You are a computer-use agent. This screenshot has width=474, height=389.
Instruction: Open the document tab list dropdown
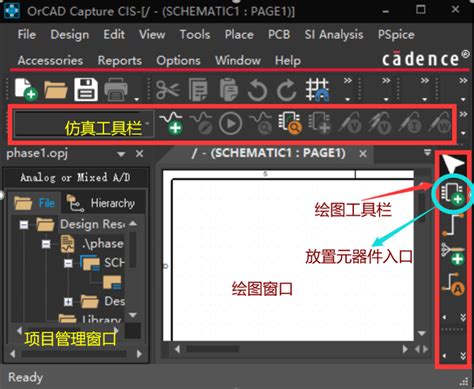pos(427,153)
